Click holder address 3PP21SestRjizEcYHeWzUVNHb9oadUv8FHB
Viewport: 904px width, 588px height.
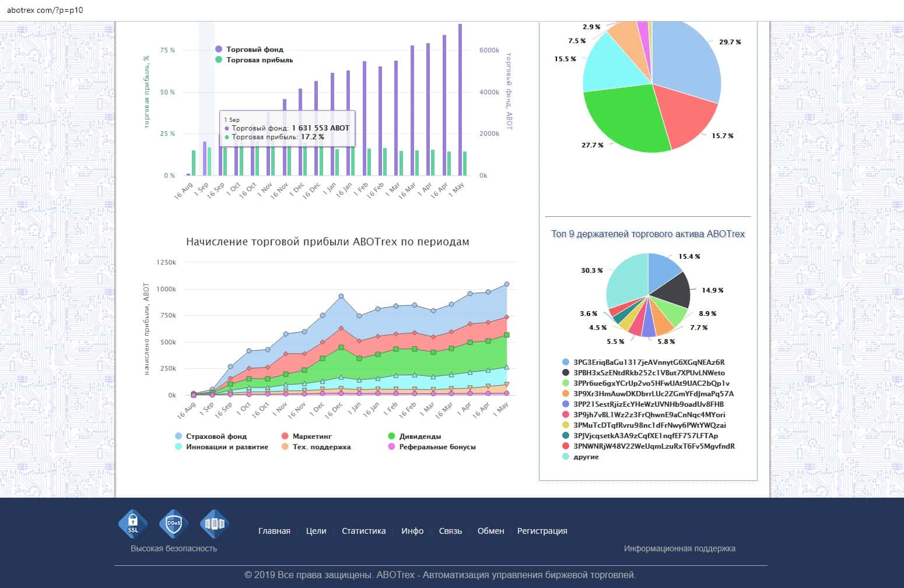click(x=643, y=404)
